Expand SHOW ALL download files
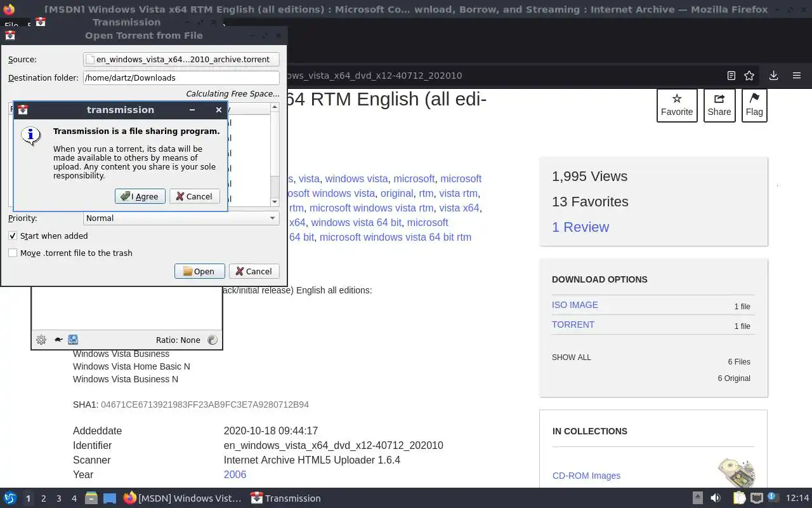This screenshot has height=508, width=812. 571,358
